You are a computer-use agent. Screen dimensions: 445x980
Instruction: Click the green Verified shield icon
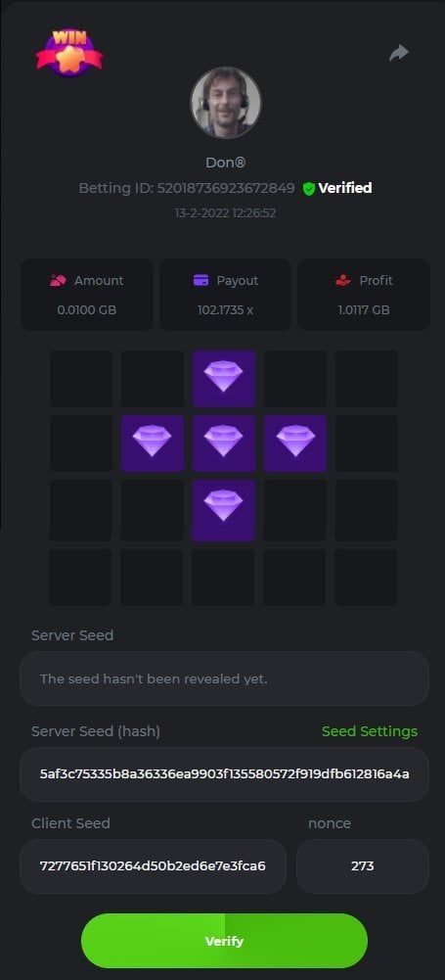click(x=308, y=188)
